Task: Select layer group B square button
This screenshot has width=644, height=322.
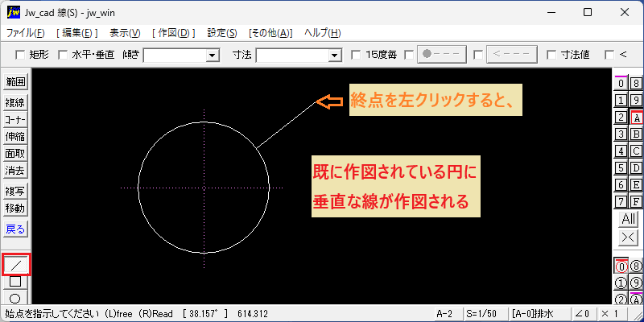Action: [x=636, y=134]
